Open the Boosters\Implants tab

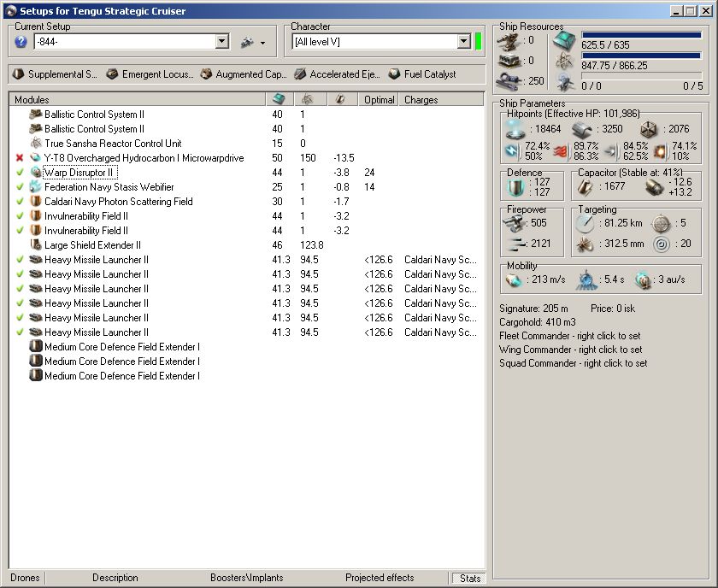247,578
